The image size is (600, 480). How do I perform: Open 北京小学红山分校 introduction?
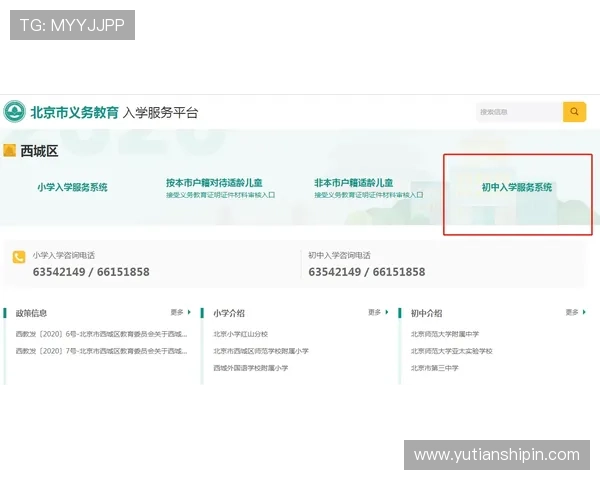[x=240, y=334]
